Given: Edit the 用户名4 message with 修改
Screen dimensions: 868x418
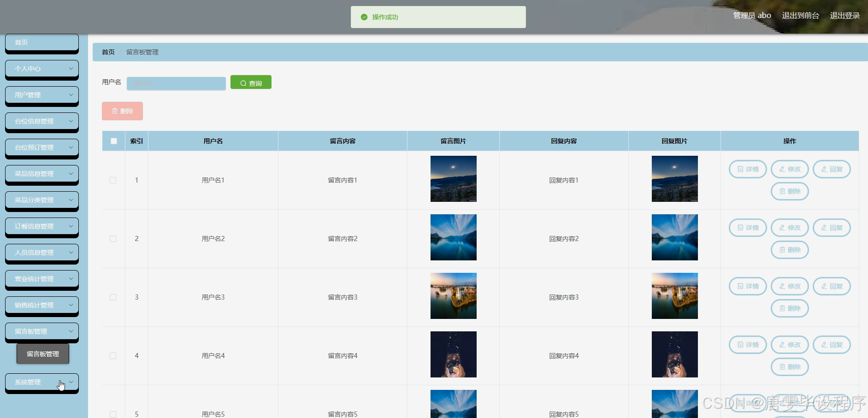Looking at the screenshot, I should tap(790, 345).
